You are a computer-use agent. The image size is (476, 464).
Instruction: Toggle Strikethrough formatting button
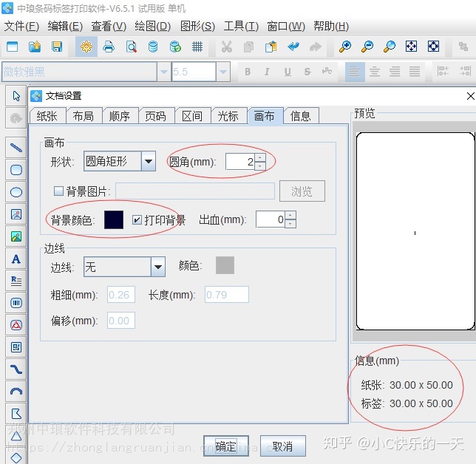[x=307, y=72]
